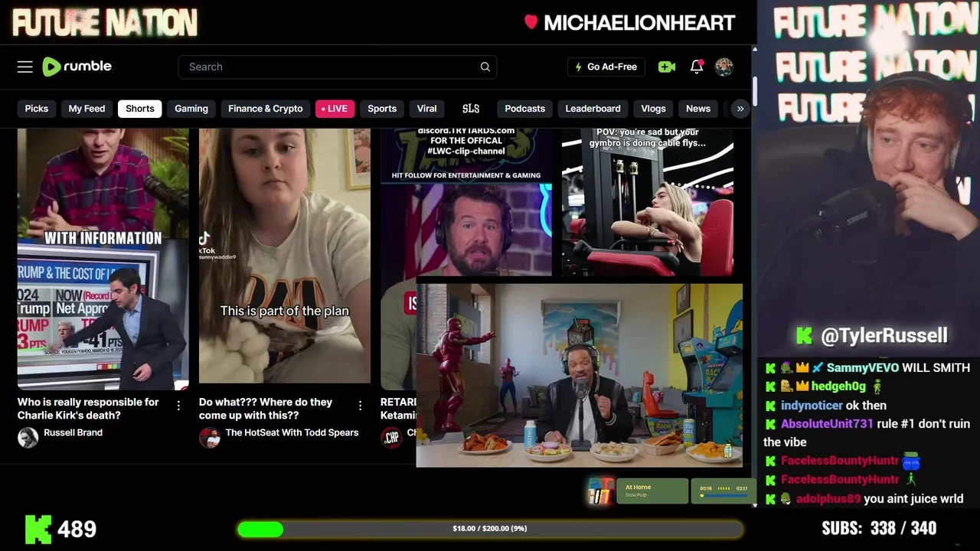
Task: Select the News tab
Action: pos(698,109)
